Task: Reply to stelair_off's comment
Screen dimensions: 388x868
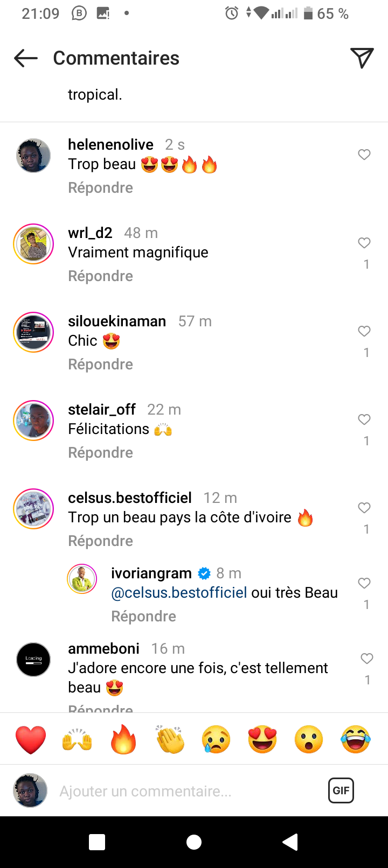Action: pos(100,453)
